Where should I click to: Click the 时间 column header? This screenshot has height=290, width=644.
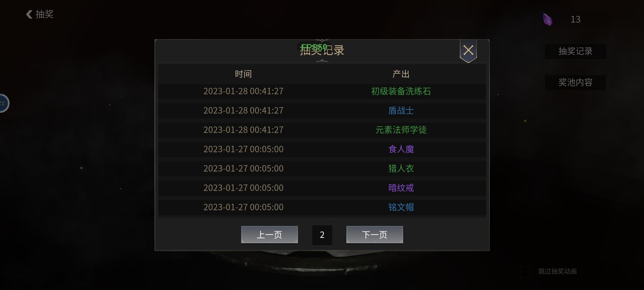pos(243,74)
